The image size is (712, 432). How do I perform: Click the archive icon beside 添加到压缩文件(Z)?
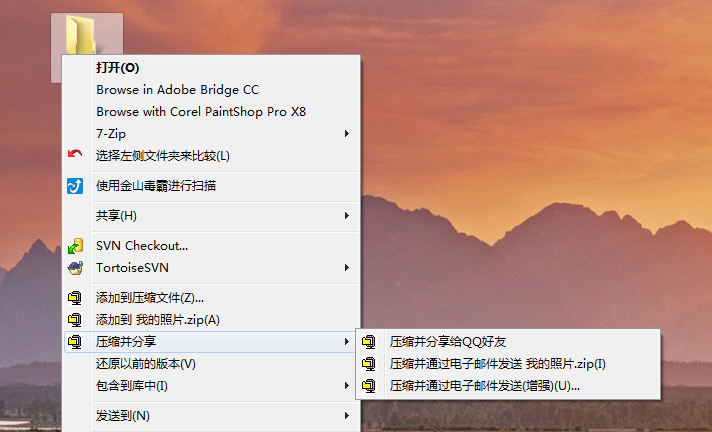point(75,298)
